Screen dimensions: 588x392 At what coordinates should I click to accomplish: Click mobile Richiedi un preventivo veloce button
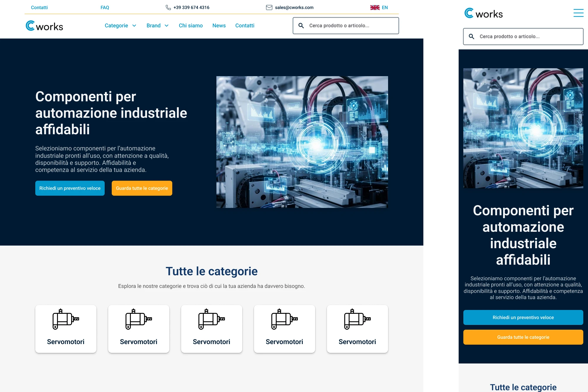[x=523, y=317]
